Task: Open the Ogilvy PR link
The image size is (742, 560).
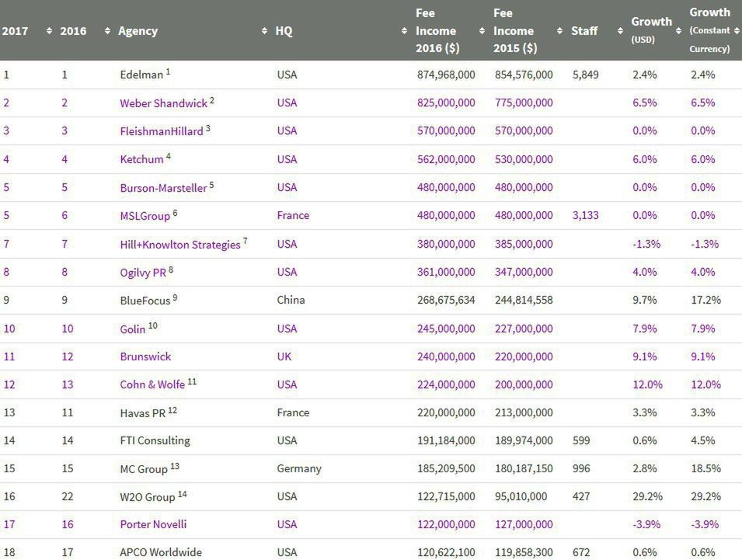Action: point(143,273)
